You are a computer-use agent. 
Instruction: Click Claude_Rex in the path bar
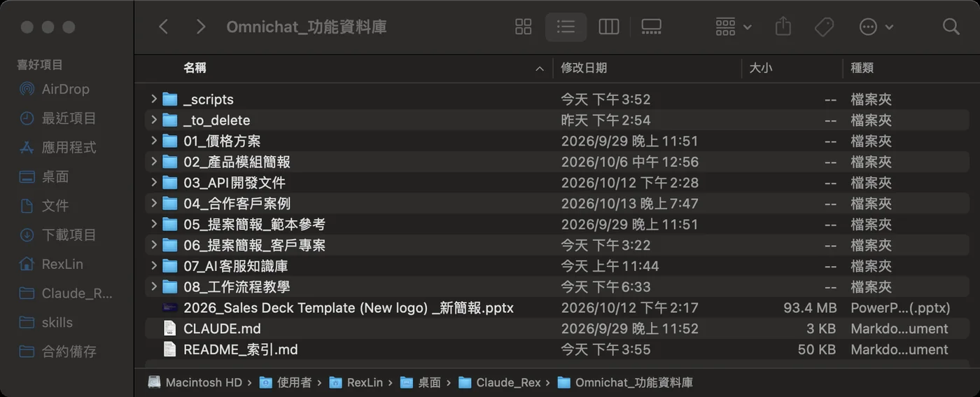[500, 382]
